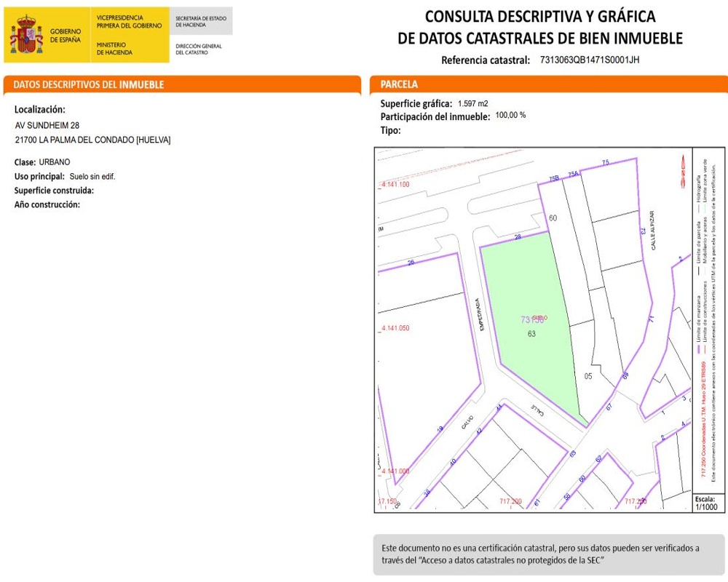Click the 'Superficie construida:' label
728x582 pixels.
(54, 191)
